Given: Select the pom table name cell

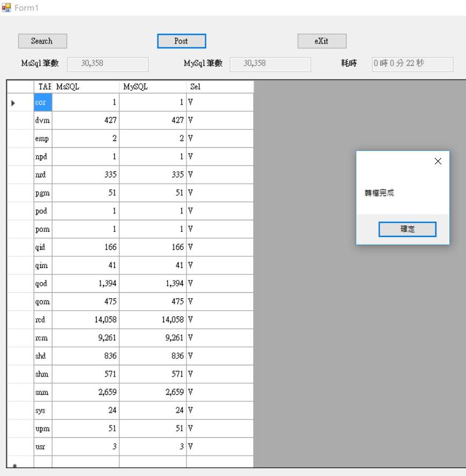Looking at the screenshot, I should [43, 229].
